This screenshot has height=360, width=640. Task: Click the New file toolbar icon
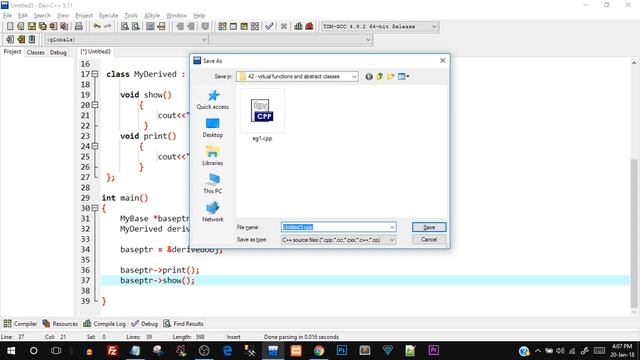[10, 27]
